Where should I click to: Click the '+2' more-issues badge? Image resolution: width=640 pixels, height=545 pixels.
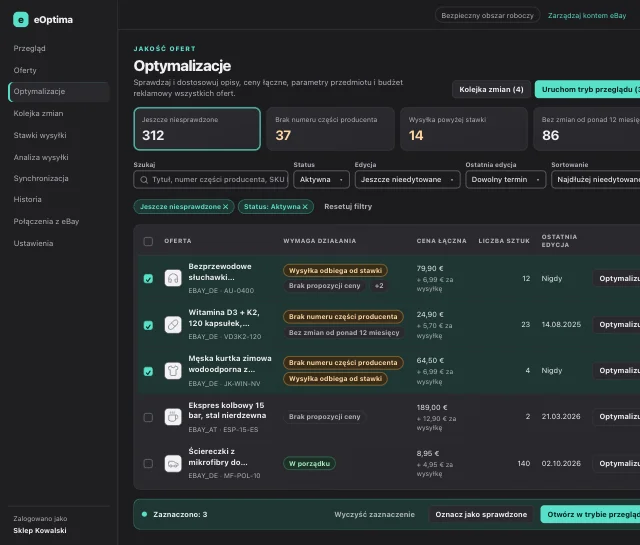pyautogui.click(x=379, y=286)
